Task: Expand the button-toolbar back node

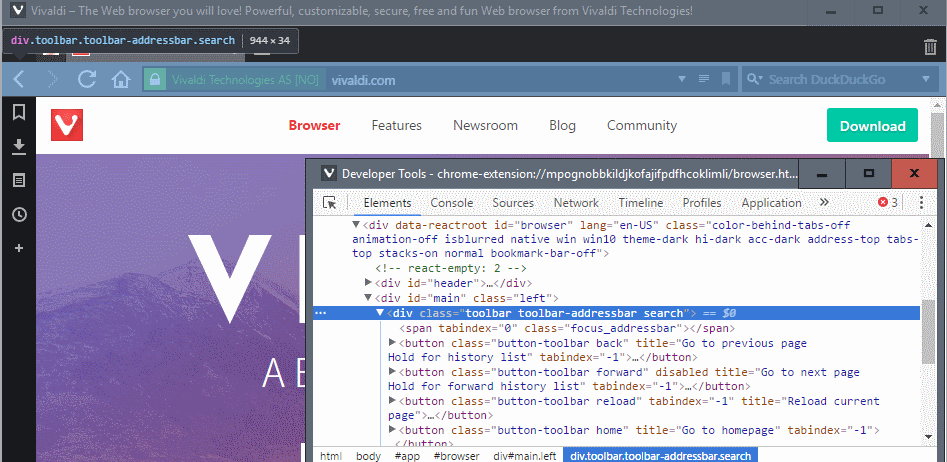Action: click(x=392, y=342)
